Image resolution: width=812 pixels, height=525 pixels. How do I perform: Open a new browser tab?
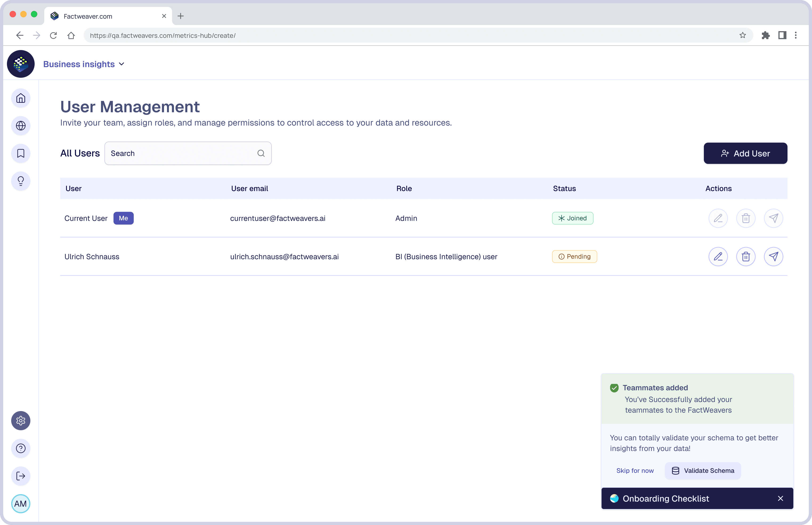tap(181, 16)
